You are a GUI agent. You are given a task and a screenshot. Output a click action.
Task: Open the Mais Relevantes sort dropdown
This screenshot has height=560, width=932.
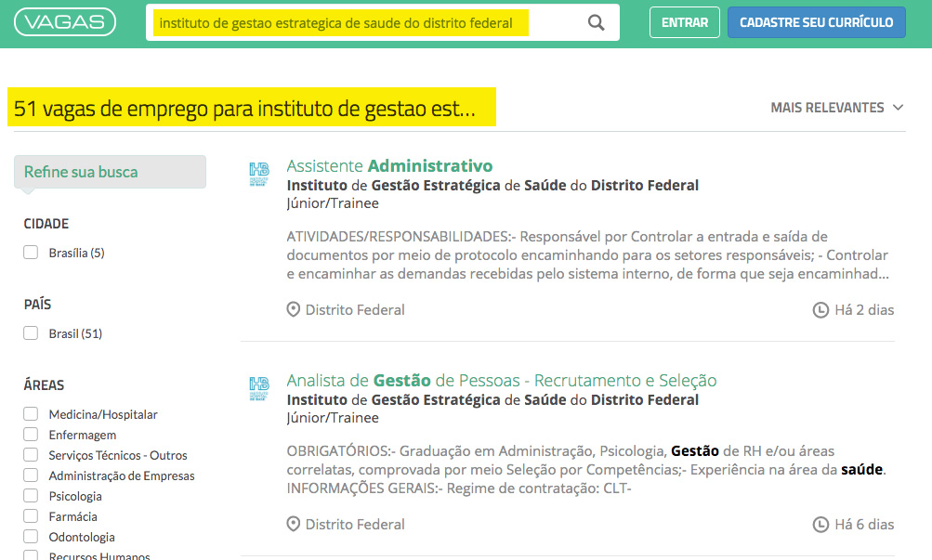827,108
